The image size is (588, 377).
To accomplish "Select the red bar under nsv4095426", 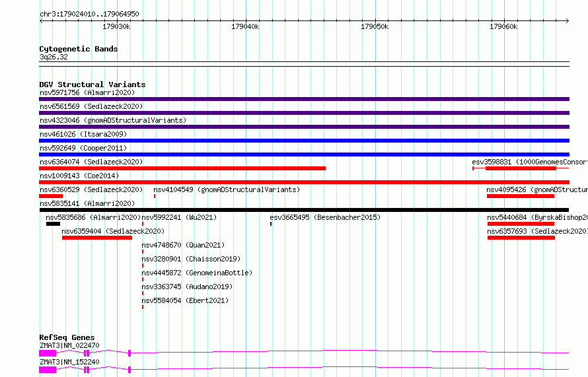I will pyautogui.click(x=521, y=196).
